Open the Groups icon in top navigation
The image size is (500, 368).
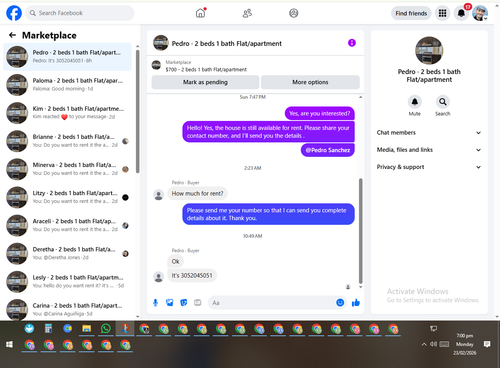coord(293,13)
